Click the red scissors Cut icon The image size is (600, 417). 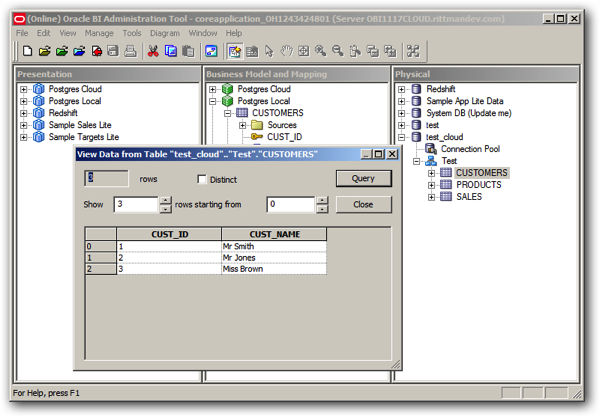[153, 51]
